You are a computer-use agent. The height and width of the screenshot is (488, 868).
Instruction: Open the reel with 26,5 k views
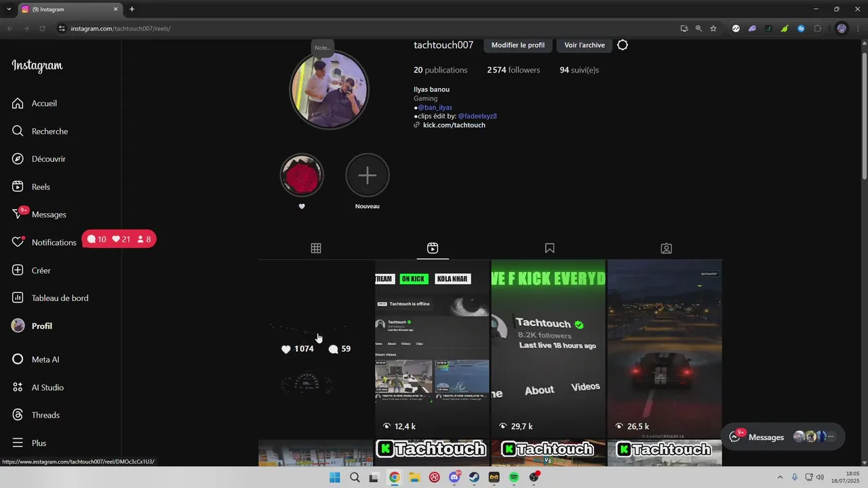point(665,349)
